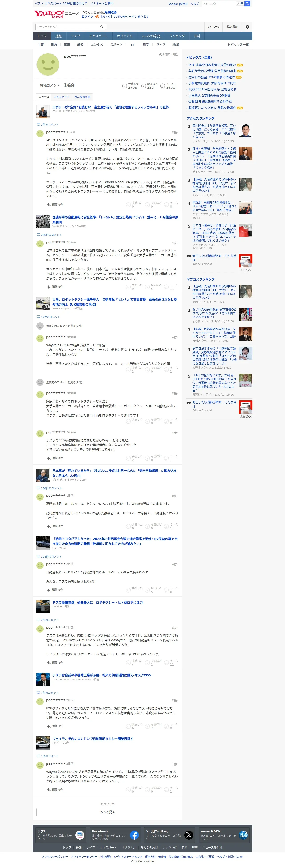
Task: Click the keyword search magnifier icon
Action: (102, 27)
